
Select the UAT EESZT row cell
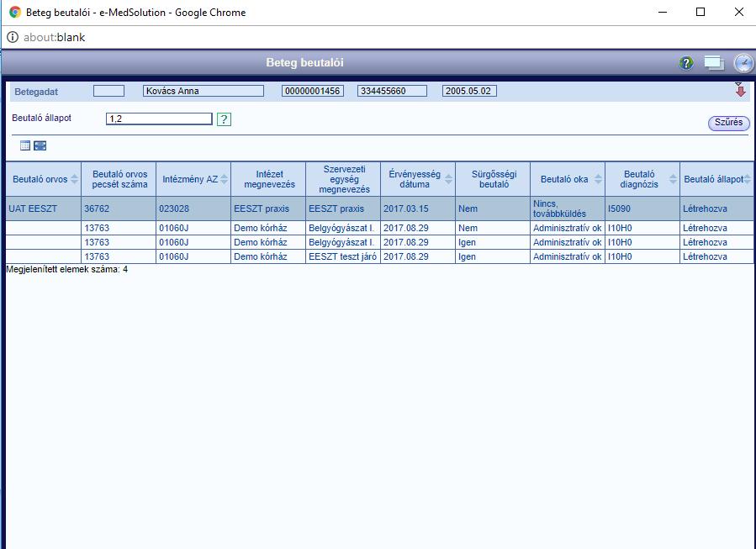click(x=44, y=209)
